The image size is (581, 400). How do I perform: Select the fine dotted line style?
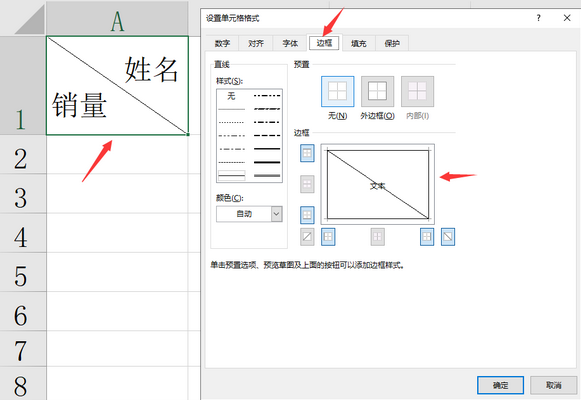(232, 122)
